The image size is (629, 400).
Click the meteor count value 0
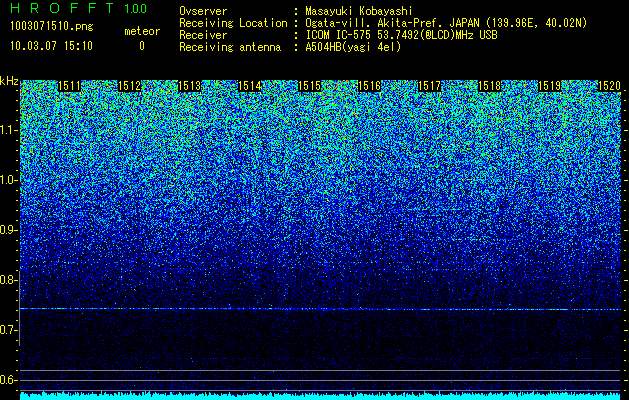[x=142, y=46]
